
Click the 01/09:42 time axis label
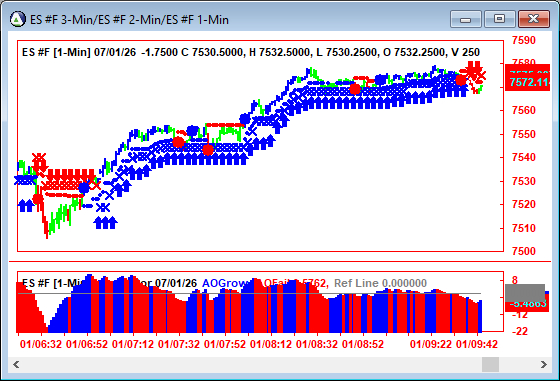click(x=477, y=344)
